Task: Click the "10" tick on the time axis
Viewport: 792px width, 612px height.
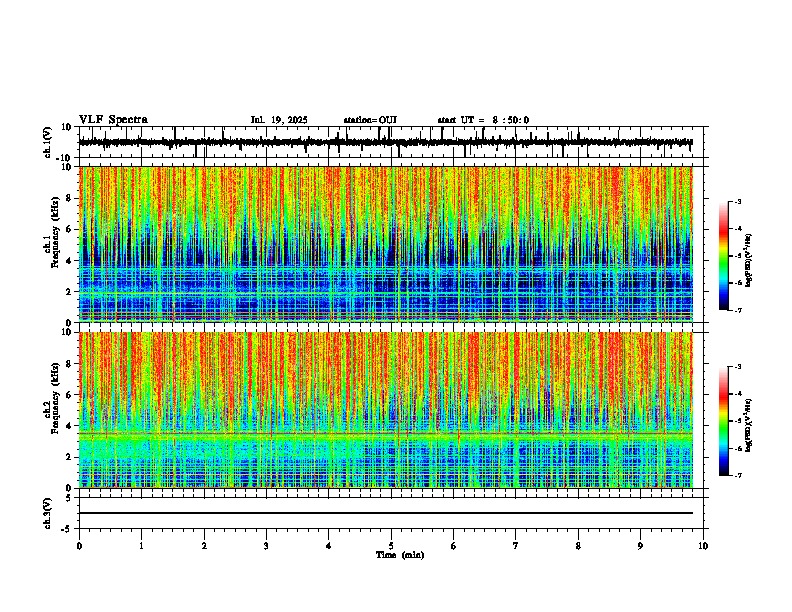Action: tap(703, 546)
